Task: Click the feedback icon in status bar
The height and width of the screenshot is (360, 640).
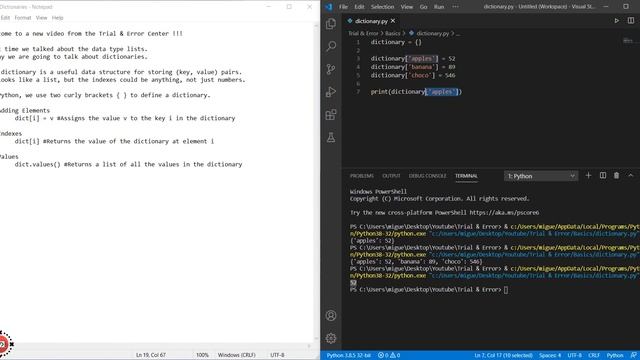Action: pos(633,355)
